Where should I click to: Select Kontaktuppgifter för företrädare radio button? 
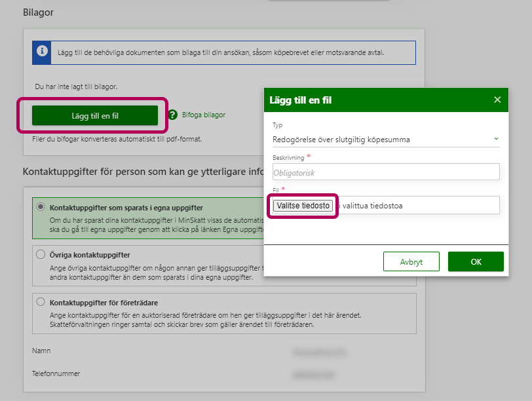click(41, 302)
